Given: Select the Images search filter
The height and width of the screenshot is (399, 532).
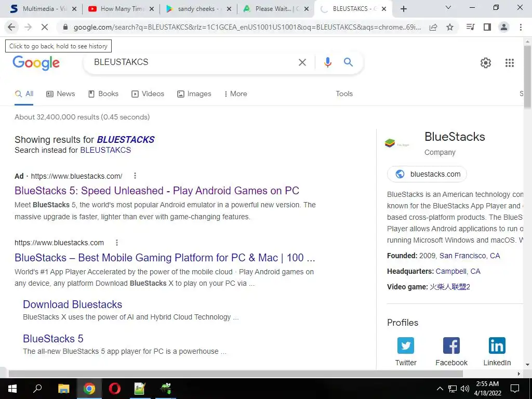Looking at the screenshot, I should [x=194, y=94].
